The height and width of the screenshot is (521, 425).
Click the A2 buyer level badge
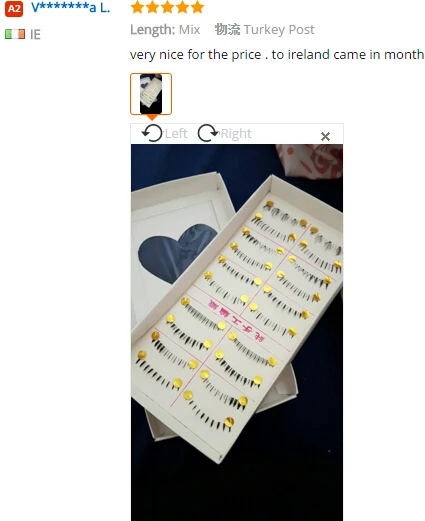tap(14, 8)
